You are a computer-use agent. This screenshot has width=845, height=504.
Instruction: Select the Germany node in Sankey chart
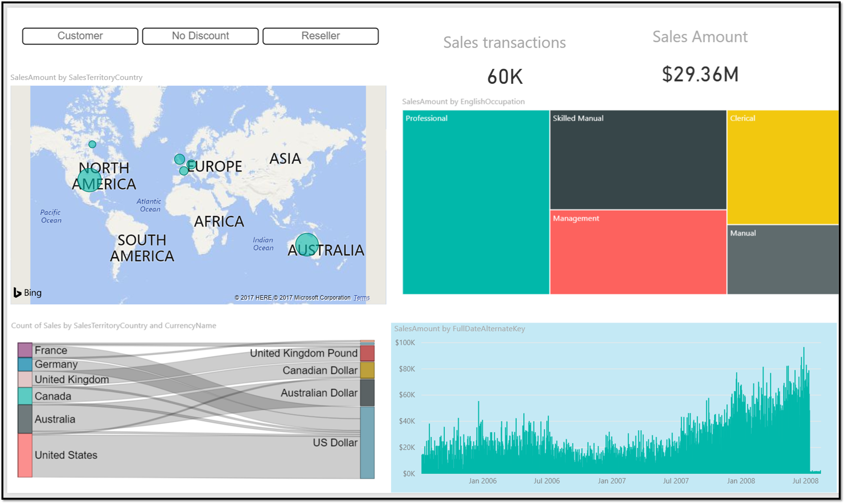click(25, 364)
